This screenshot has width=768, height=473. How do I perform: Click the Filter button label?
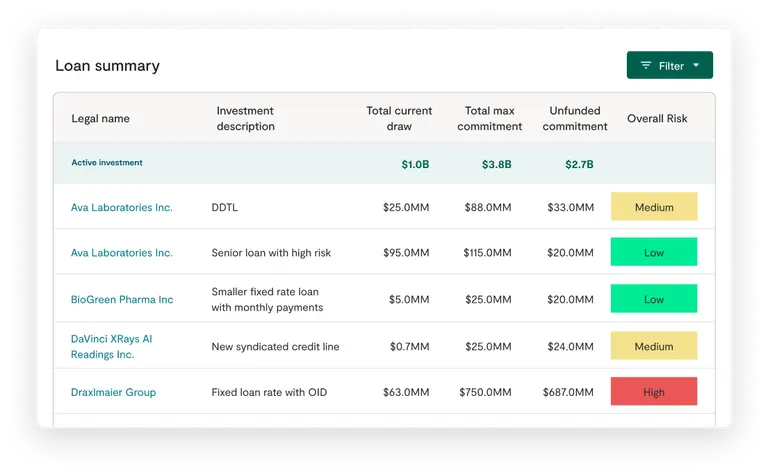(x=671, y=66)
